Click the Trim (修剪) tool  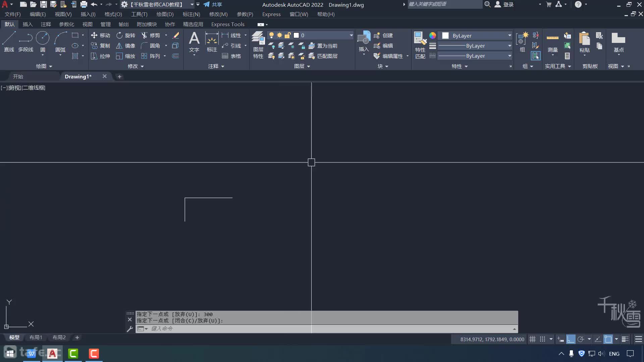click(151, 35)
